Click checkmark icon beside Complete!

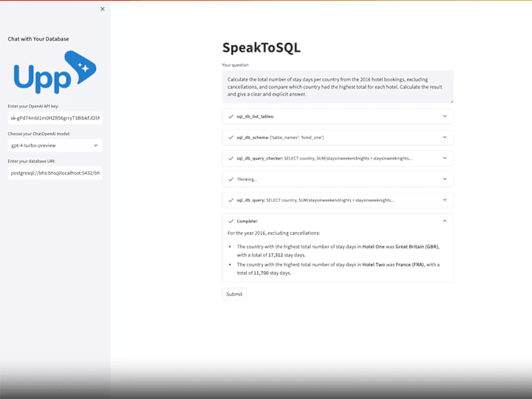click(x=231, y=221)
